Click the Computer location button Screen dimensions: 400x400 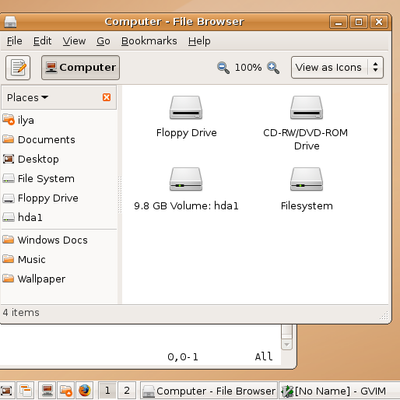(x=80, y=68)
